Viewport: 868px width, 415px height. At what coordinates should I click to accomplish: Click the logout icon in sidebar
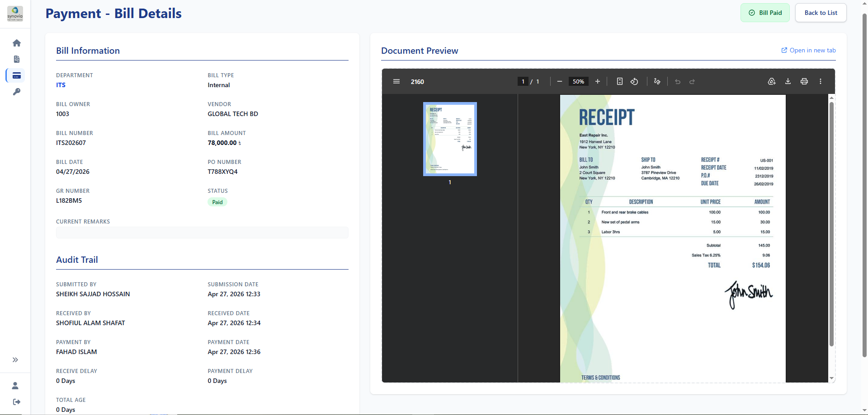pos(17,402)
